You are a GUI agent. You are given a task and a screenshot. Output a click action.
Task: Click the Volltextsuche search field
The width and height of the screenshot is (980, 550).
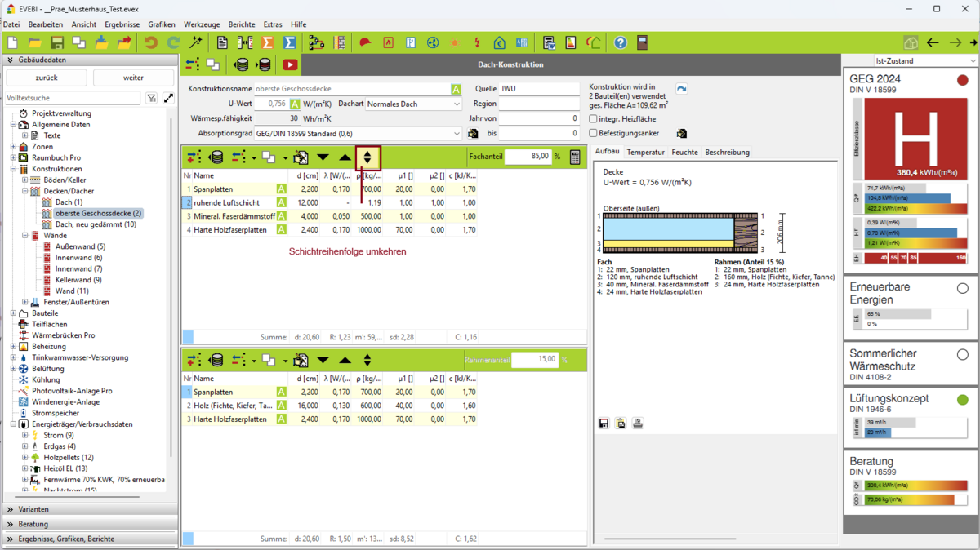click(x=73, y=98)
